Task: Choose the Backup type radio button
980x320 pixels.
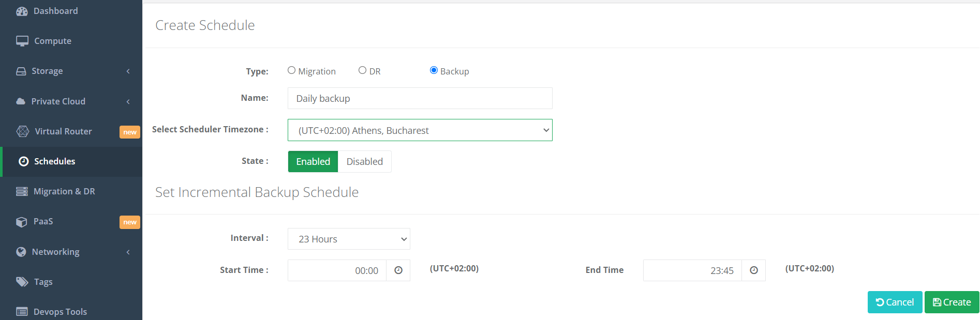Action: click(x=434, y=70)
